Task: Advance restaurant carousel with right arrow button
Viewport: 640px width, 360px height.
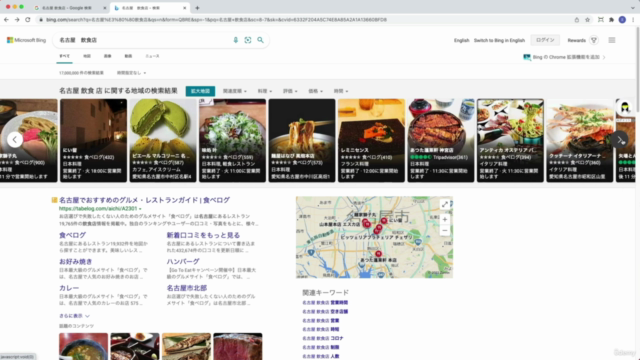Action: (x=620, y=140)
